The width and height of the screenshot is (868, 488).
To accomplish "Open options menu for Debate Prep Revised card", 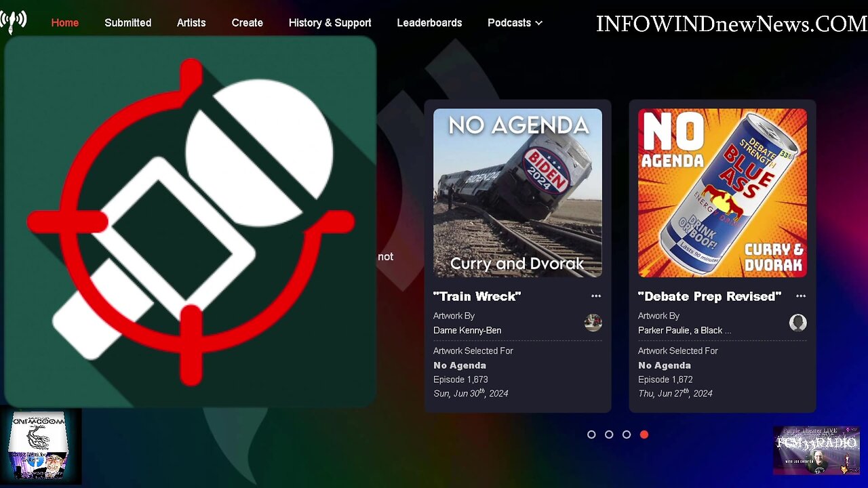I will tap(801, 296).
